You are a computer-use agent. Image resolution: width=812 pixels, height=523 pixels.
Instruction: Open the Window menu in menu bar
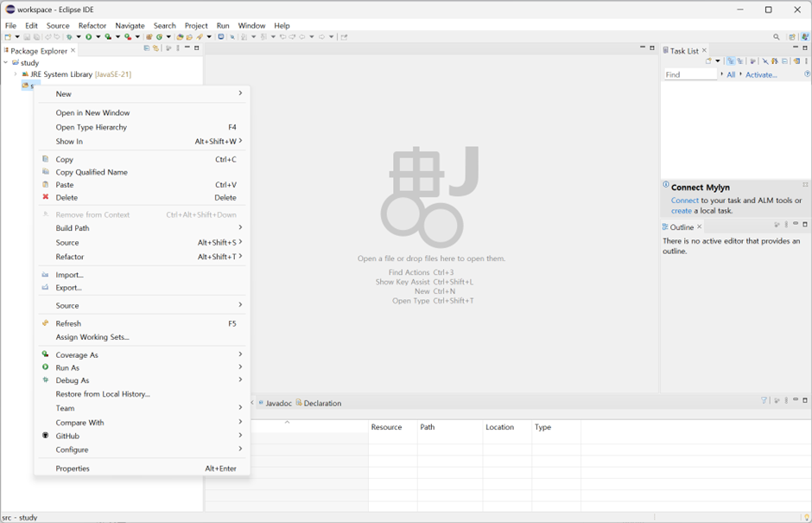pos(251,25)
